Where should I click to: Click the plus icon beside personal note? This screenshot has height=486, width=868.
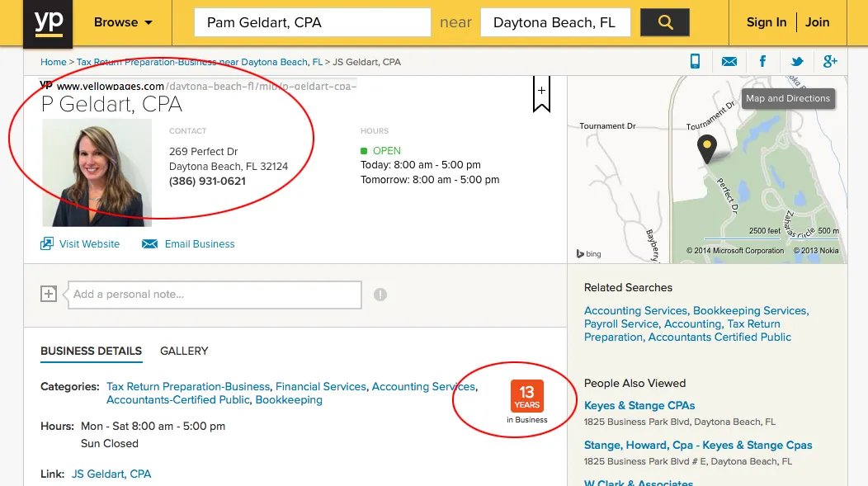[x=49, y=294]
